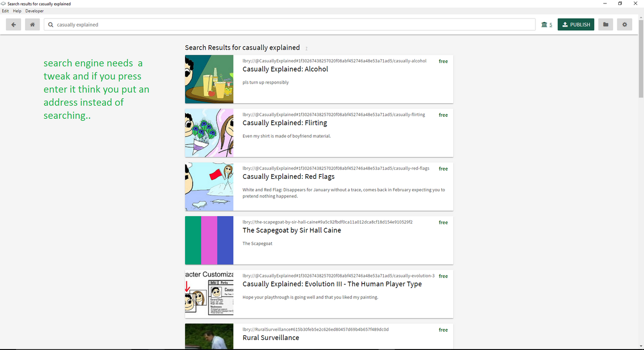644x350 pixels.
Task: Click the Red Flags cartoon thumbnail
Action: (209, 187)
